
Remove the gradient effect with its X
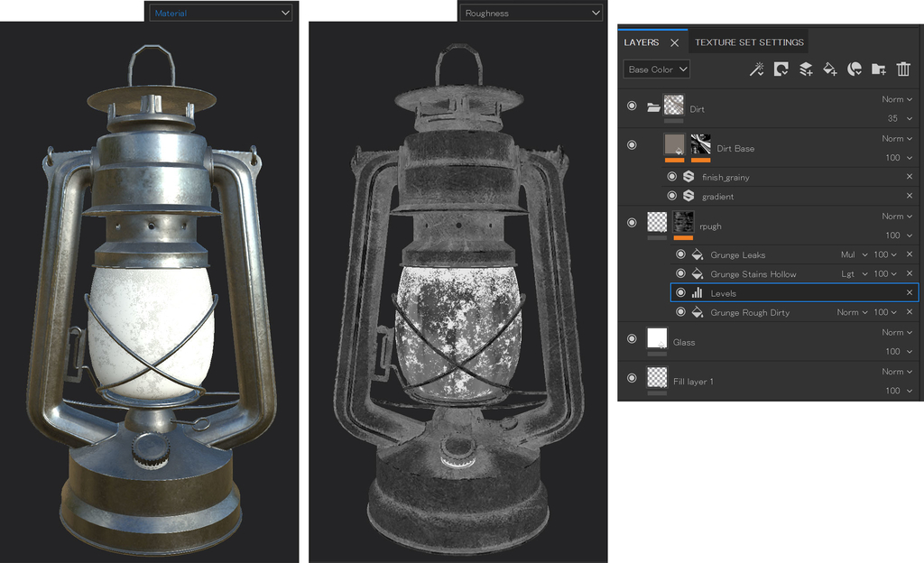[910, 196]
